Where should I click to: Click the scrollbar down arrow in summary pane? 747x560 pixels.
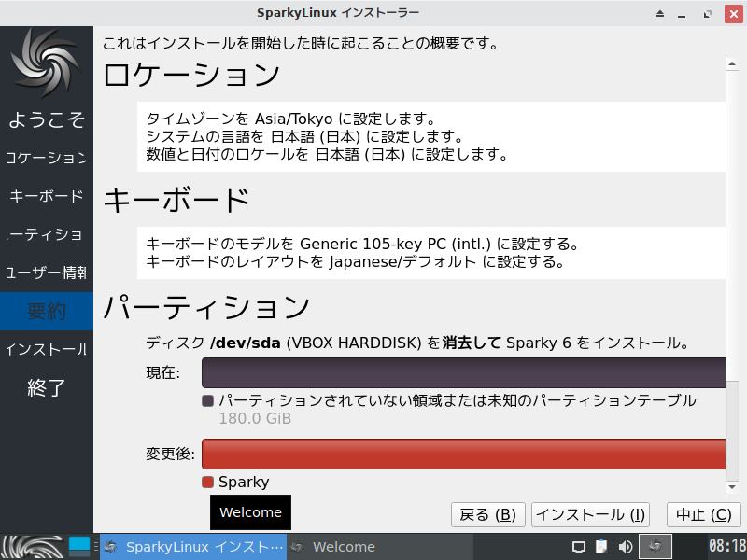pyautogui.click(x=732, y=486)
